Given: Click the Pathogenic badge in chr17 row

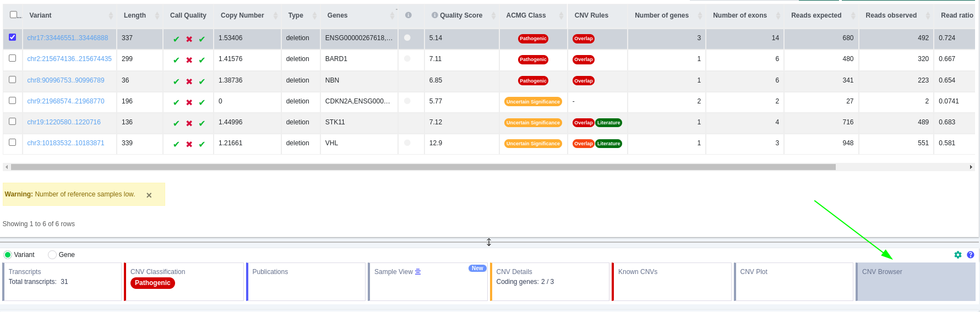Looking at the screenshot, I should click(x=533, y=39).
